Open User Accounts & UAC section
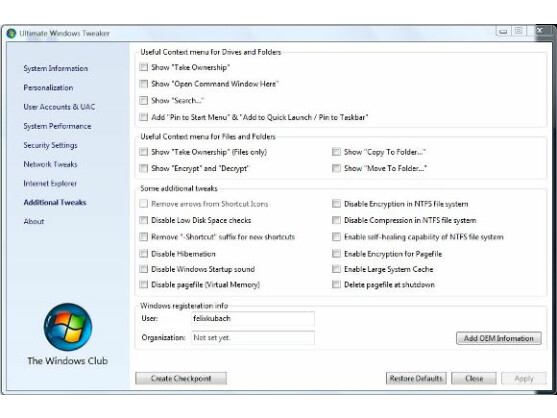The width and height of the screenshot is (557, 418). (x=59, y=107)
